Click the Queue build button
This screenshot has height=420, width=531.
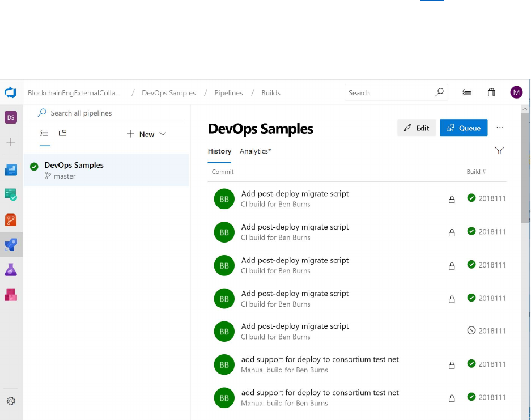click(x=463, y=128)
